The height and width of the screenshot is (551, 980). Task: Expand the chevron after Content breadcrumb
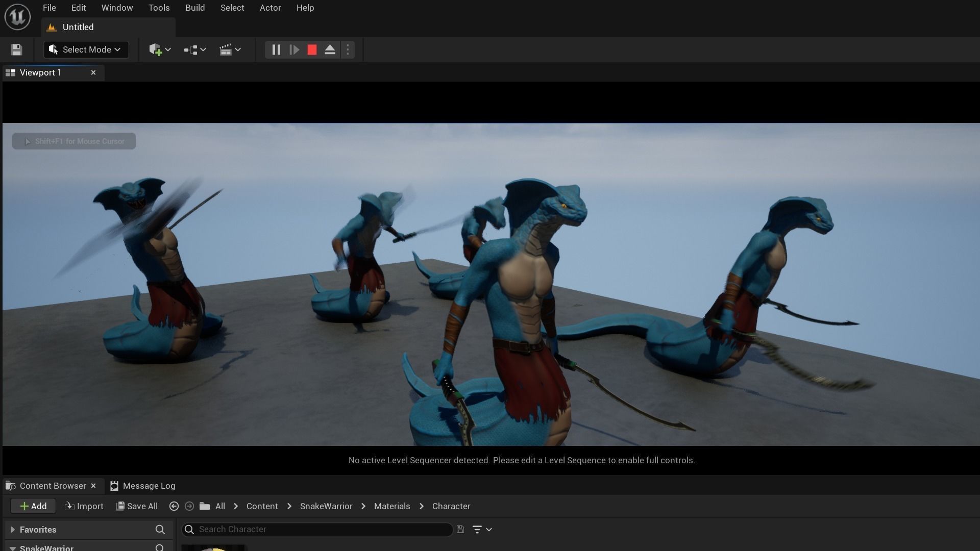pos(289,506)
